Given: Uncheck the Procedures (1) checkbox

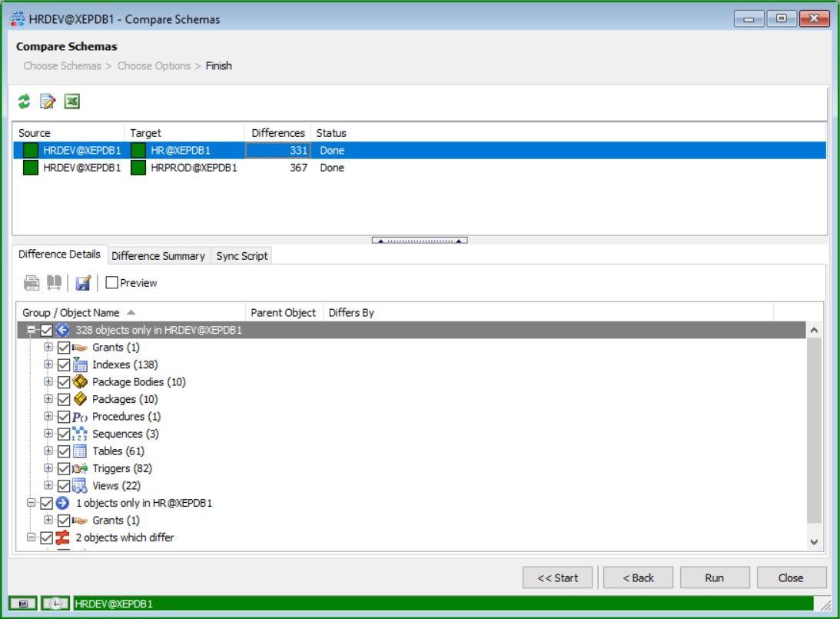Looking at the screenshot, I should click(x=64, y=417).
